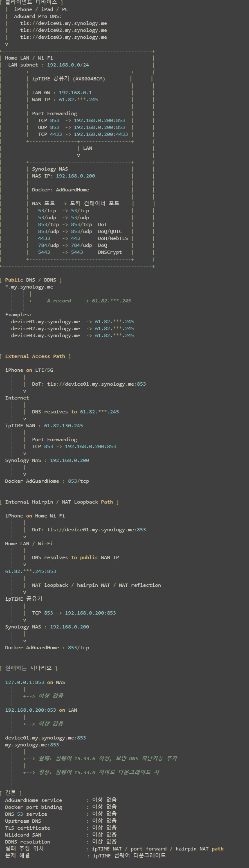
Task: Click 'LAN subnet : 192.168.0.0/24' line
Action: pyautogui.click(x=49, y=65)
